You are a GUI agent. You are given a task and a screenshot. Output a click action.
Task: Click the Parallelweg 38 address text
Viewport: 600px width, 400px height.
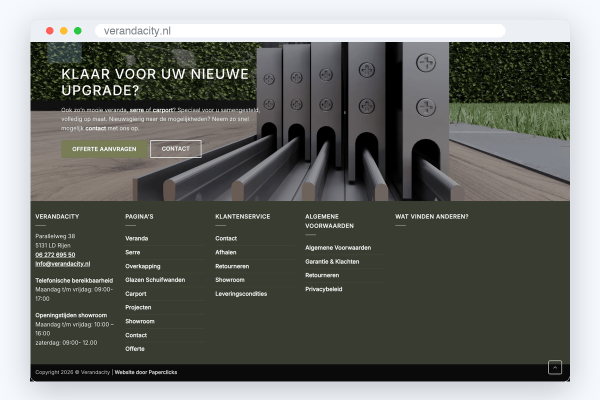click(55, 236)
